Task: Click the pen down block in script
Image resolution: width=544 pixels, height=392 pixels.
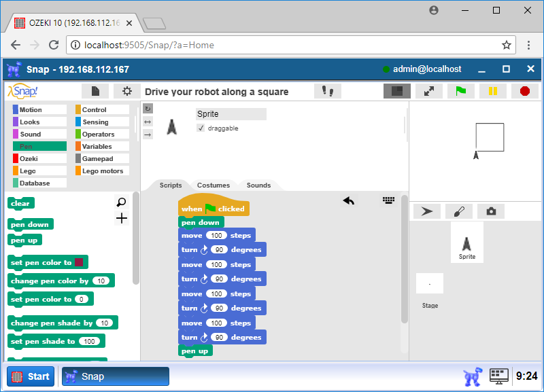Action: click(x=201, y=223)
